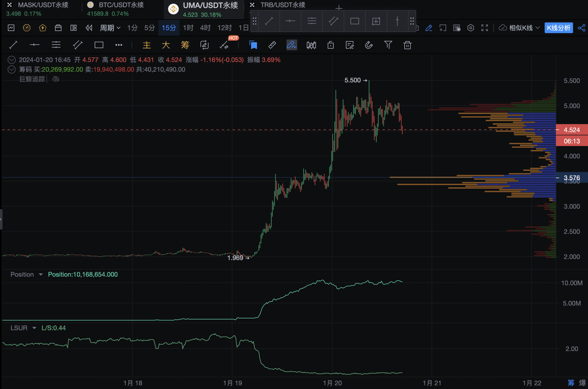Select the parallel channel drawing tool
The height and width of the screenshot is (389, 588).
point(78,45)
